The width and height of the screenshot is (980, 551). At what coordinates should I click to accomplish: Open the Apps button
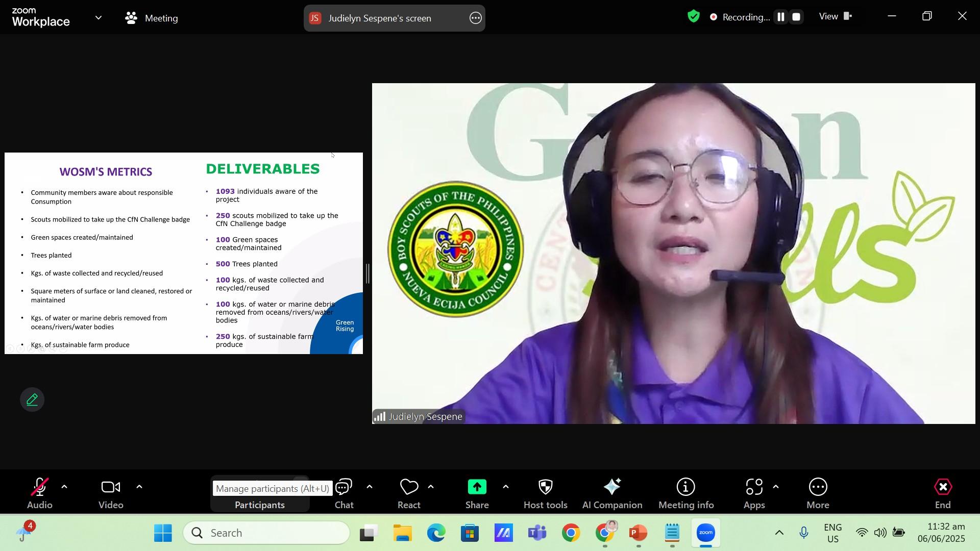tap(754, 493)
